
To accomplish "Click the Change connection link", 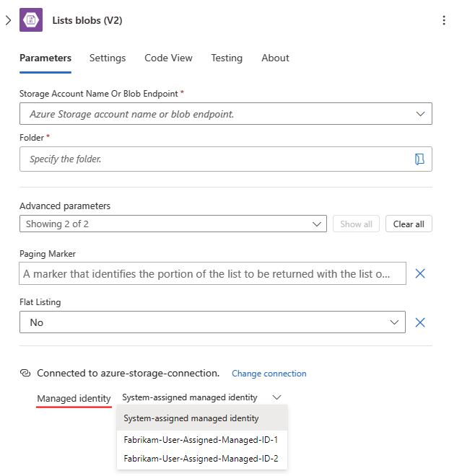I will point(269,374).
